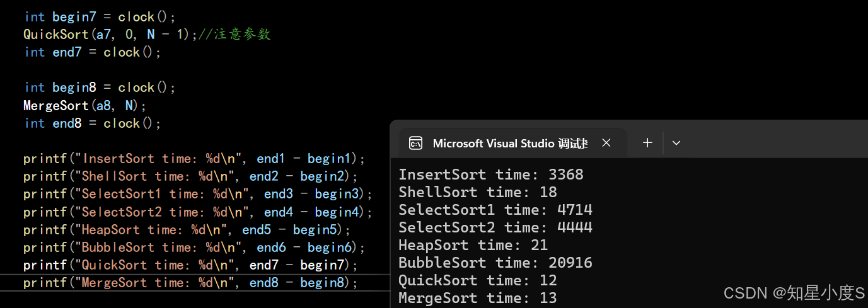This screenshot has height=308, width=868.
Task: Open a new terminal tab with the plus button
Action: pyautogui.click(x=647, y=143)
